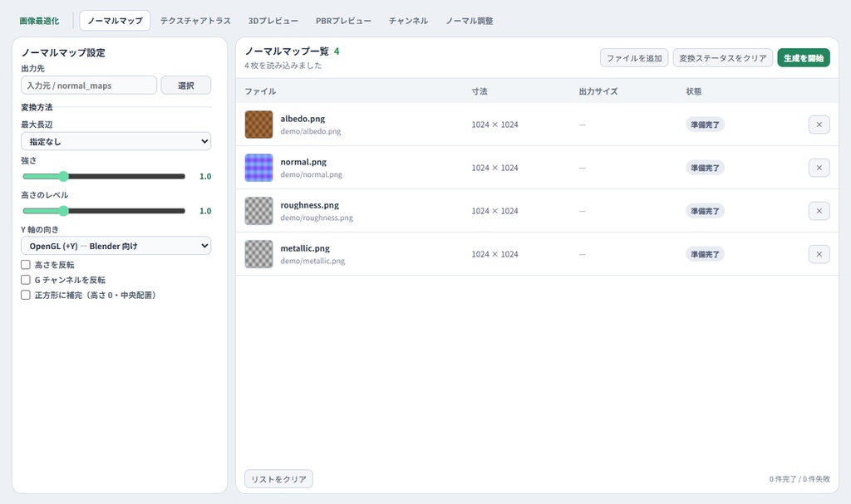Select the ノーマルマップ tab
This screenshot has width=851, height=504.
pos(115,21)
